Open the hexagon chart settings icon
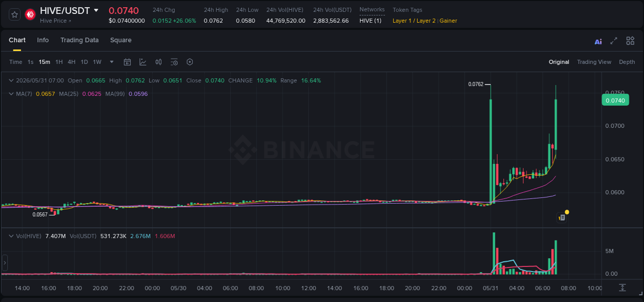The height and width of the screenshot is (302, 644). (190, 62)
